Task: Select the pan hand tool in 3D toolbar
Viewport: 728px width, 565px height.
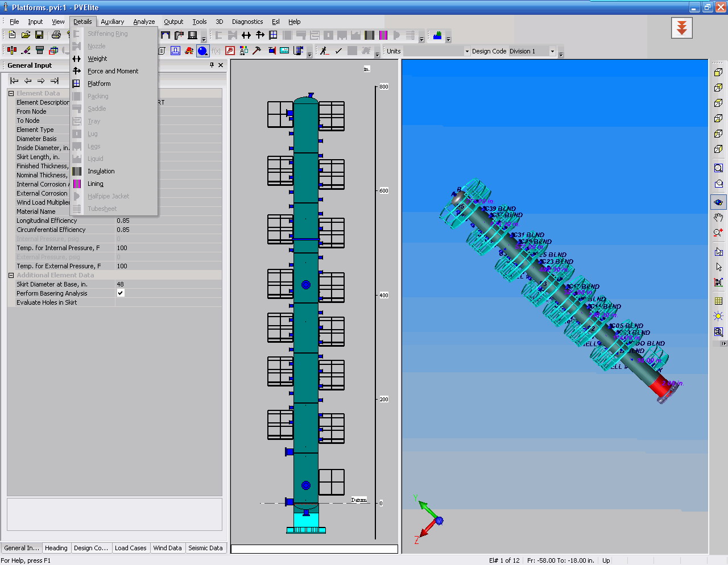Action: (718, 217)
